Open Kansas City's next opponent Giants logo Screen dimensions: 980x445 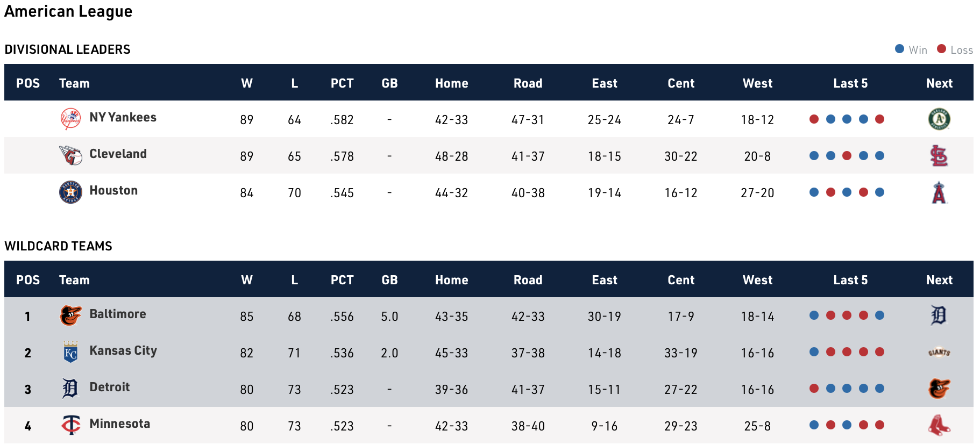(939, 353)
